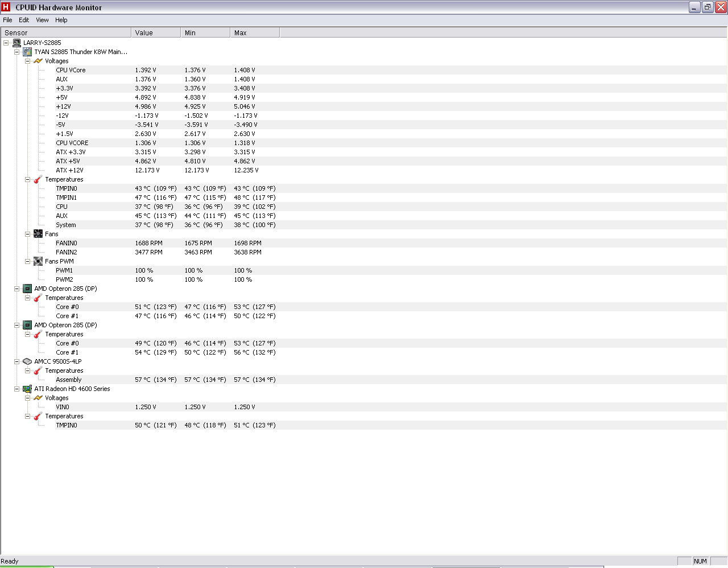This screenshot has width=728, height=568.
Task: Click the Max column header
Action: pyautogui.click(x=255, y=32)
